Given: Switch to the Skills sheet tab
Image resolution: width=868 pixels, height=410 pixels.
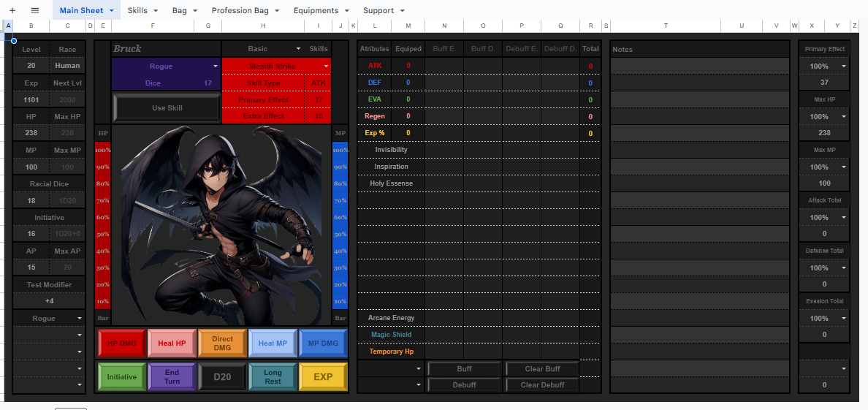Looking at the screenshot, I should click(x=142, y=10).
